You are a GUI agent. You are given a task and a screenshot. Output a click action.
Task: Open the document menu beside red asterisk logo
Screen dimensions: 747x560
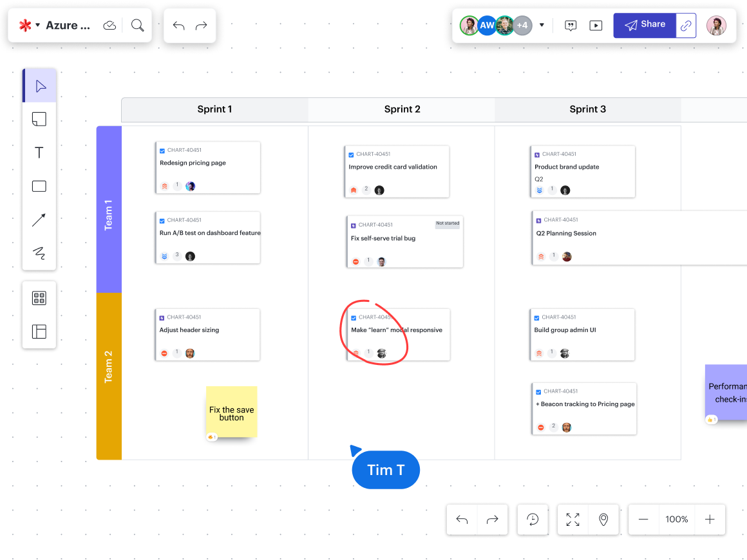pos(37,25)
